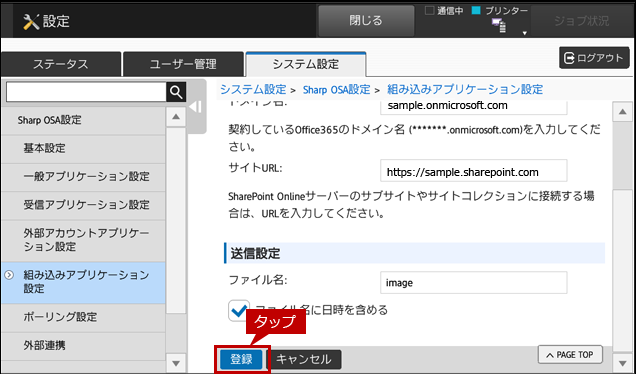Open ジョブ状況 job status
This screenshot has width=636, height=374.
pos(581,21)
